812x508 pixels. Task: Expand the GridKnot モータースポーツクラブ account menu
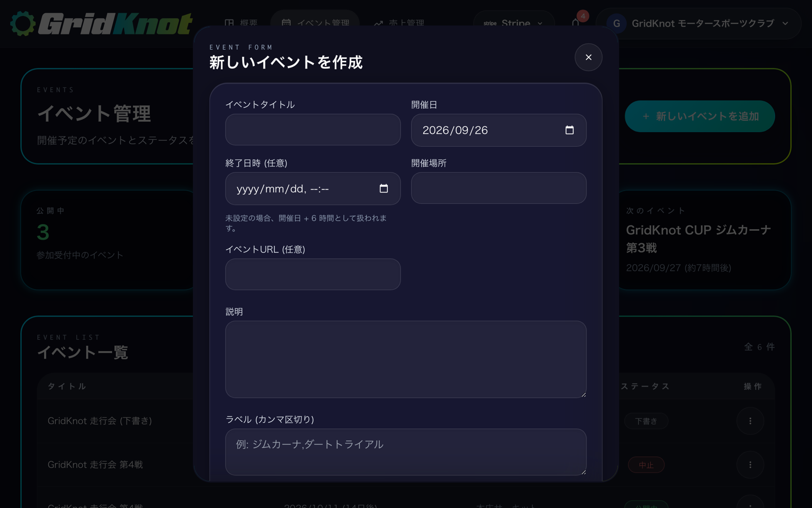coord(698,23)
